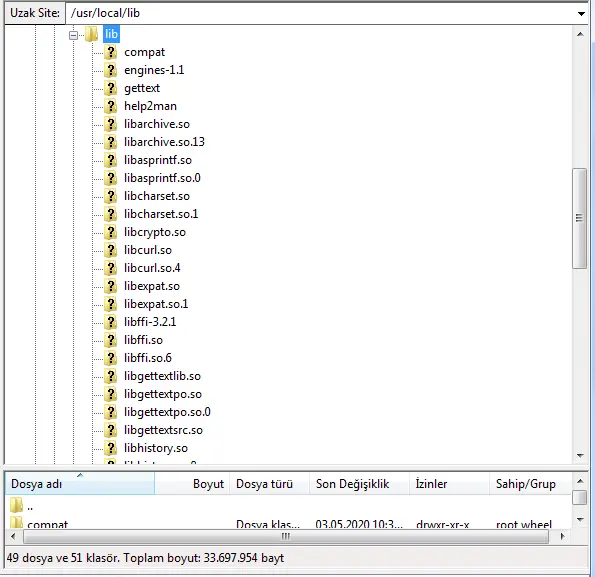Screen dimensions: 595x577
Task: Click the icon beside libarchive.so
Action: [x=110, y=124]
